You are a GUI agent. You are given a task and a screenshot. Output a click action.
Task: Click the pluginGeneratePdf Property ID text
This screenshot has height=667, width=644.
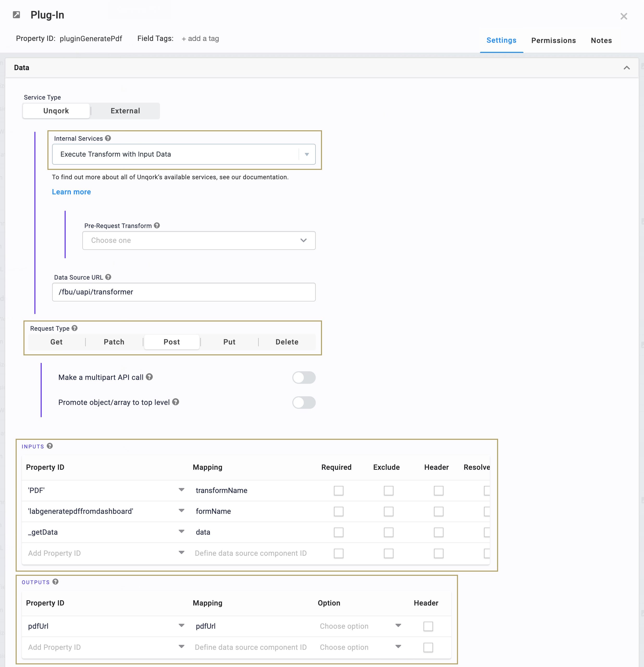click(91, 39)
